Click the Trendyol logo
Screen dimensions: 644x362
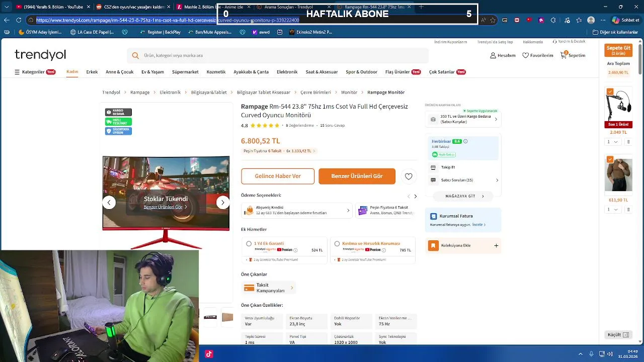pyautogui.click(x=40, y=55)
